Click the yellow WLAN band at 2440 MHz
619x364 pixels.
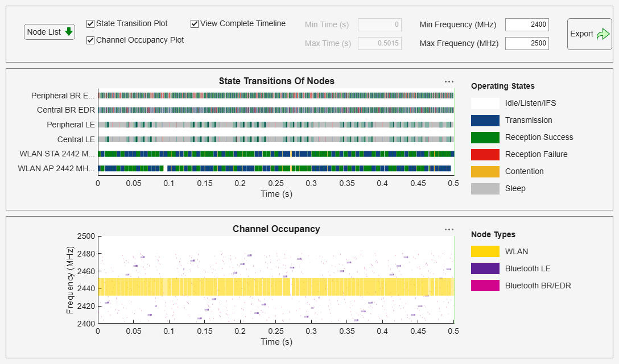coord(276,287)
